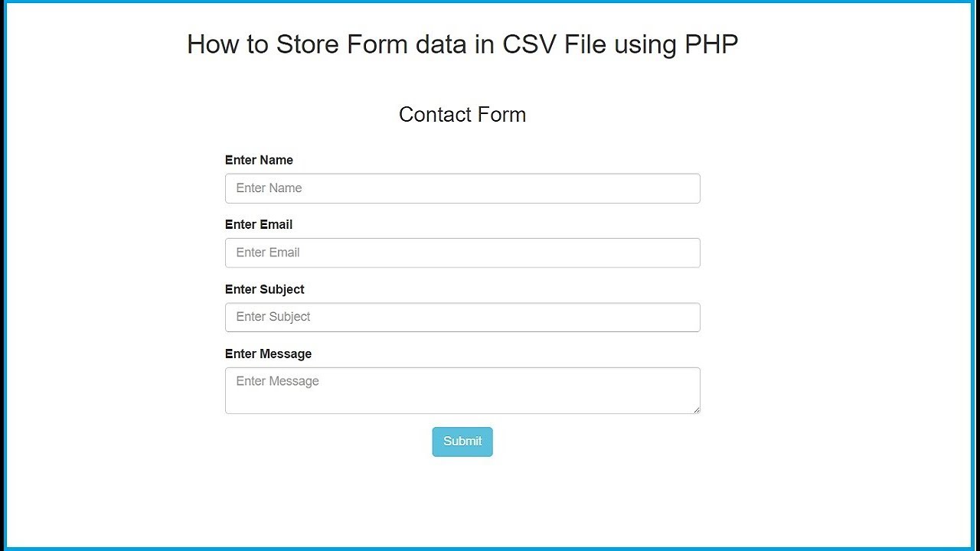980x551 pixels.
Task: Click the Enter Name input field
Action: tap(462, 188)
